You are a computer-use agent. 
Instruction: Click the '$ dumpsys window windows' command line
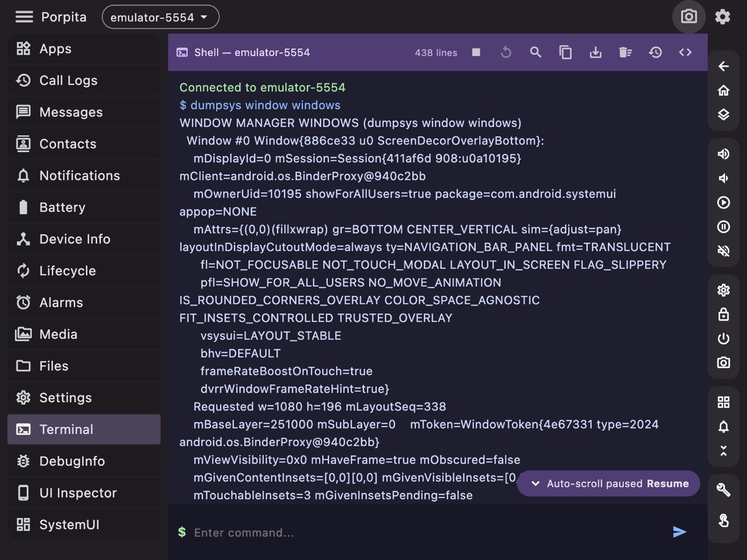[260, 105]
